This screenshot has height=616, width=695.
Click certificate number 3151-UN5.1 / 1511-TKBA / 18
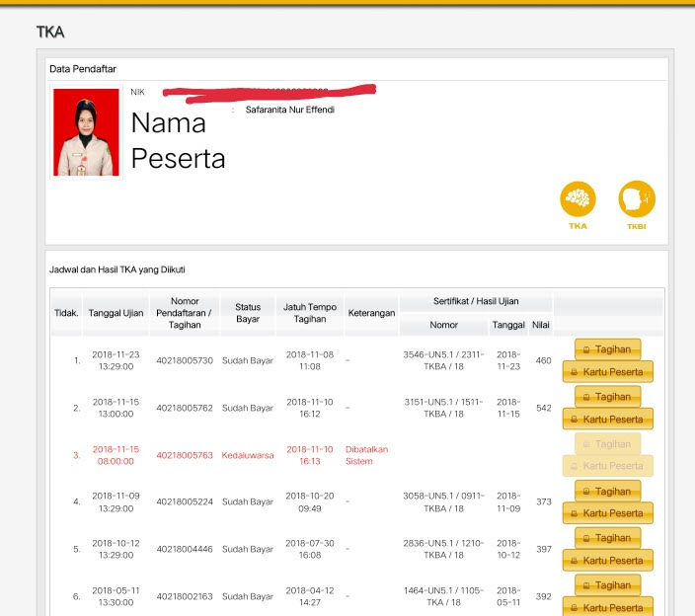click(x=443, y=408)
